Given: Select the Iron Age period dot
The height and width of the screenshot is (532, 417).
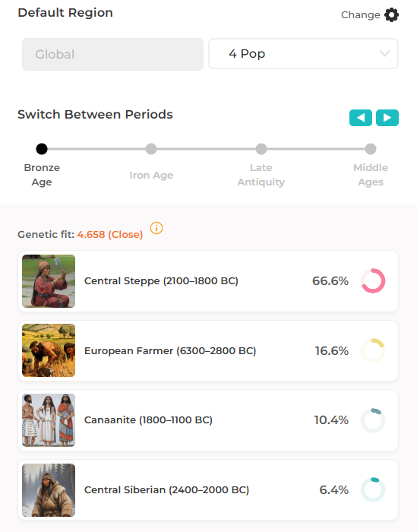Looking at the screenshot, I should (x=151, y=149).
